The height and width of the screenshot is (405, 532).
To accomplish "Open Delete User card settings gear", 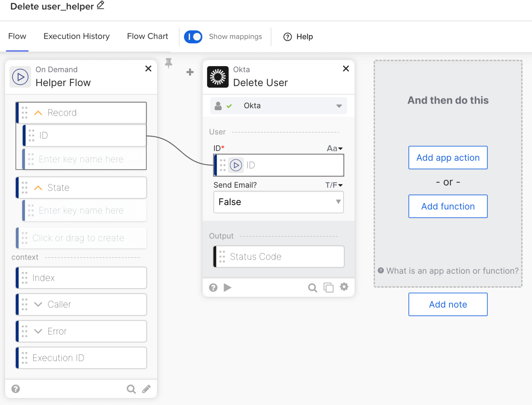I will (344, 287).
